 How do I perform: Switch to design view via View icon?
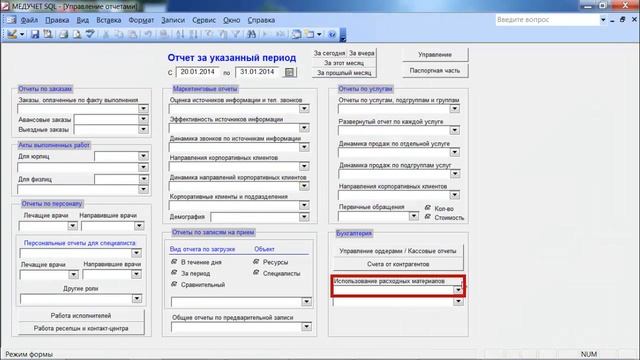12,34
